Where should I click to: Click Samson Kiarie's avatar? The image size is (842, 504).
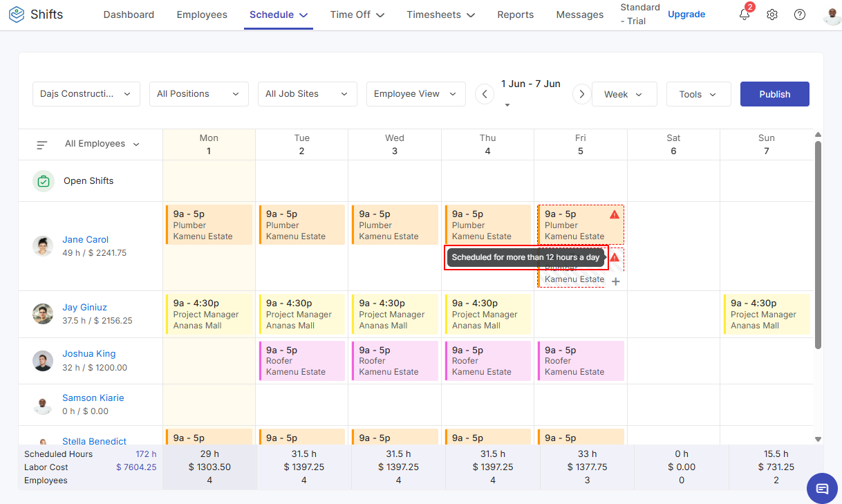click(43, 404)
